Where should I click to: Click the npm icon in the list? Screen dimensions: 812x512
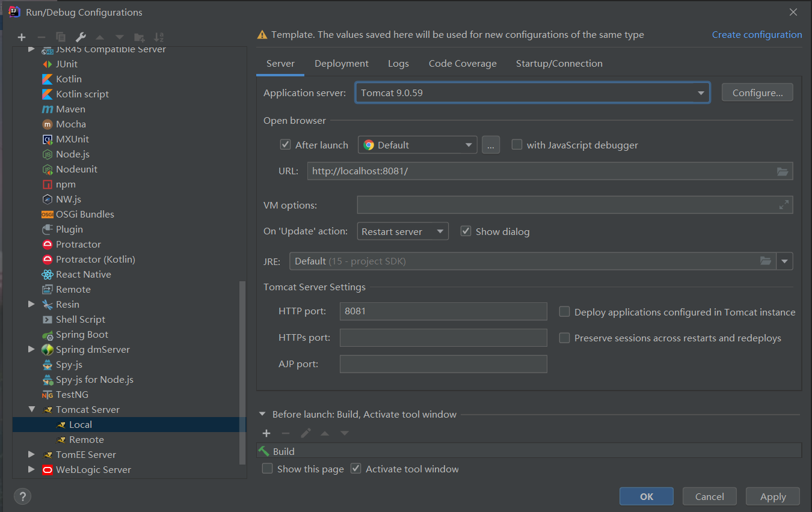coord(48,184)
